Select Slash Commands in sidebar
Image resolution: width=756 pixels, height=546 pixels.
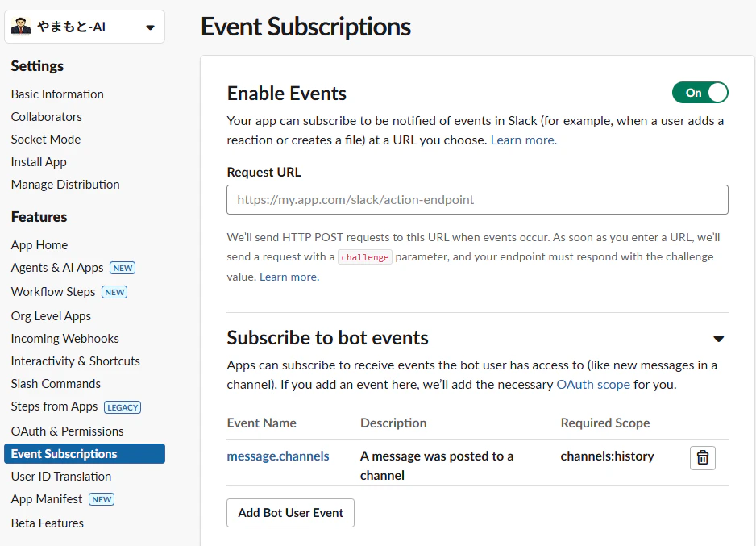coord(56,384)
